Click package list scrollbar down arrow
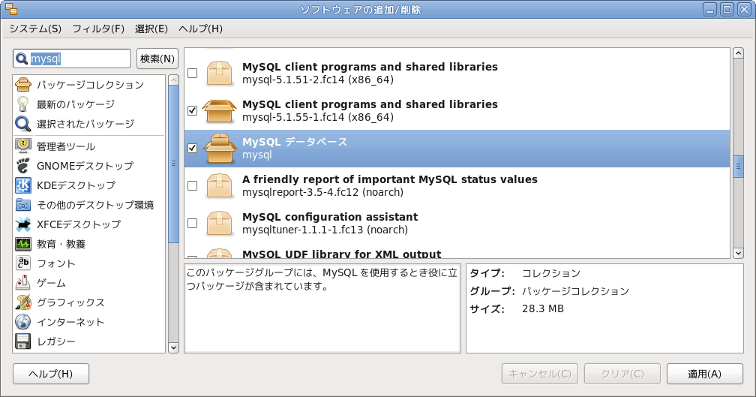This screenshot has width=756, height=397. [x=738, y=253]
